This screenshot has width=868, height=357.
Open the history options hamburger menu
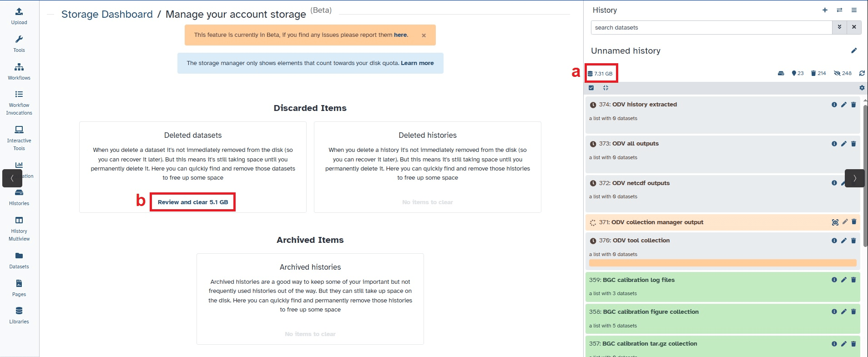pos(854,10)
